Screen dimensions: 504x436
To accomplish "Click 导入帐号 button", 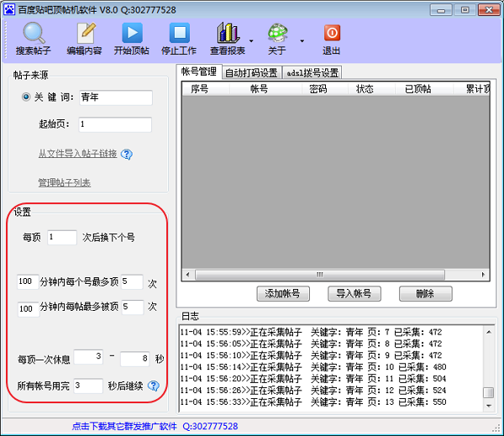I will coord(354,293).
